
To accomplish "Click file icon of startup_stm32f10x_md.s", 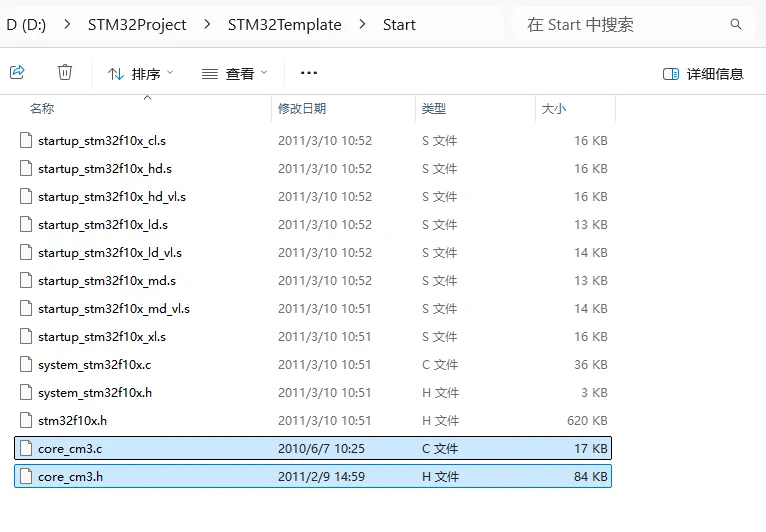I will pos(26,280).
